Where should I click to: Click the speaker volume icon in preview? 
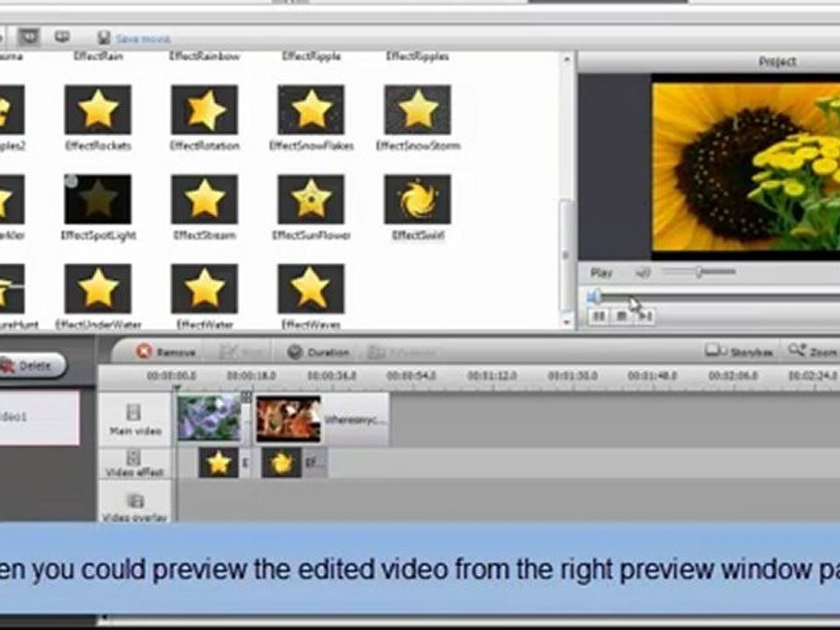click(x=643, y=273)
